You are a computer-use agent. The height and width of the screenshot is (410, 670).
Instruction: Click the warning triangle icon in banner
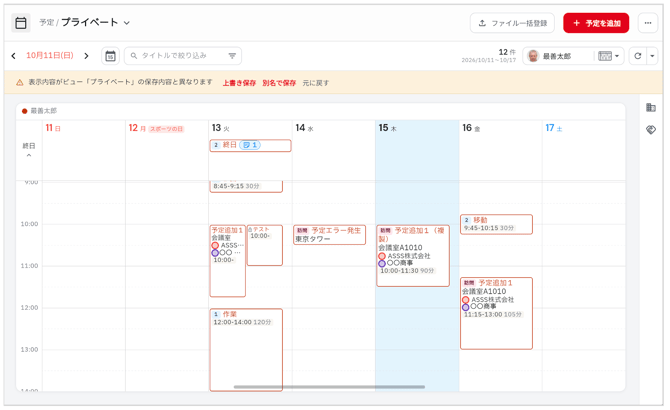click(x=20, y=82)
